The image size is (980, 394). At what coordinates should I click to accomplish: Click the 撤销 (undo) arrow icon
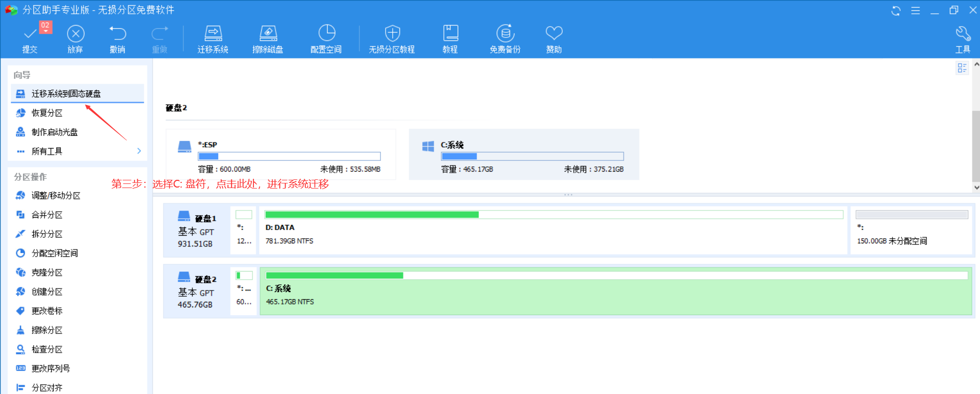pyautogui.click(x=118, y=34)
